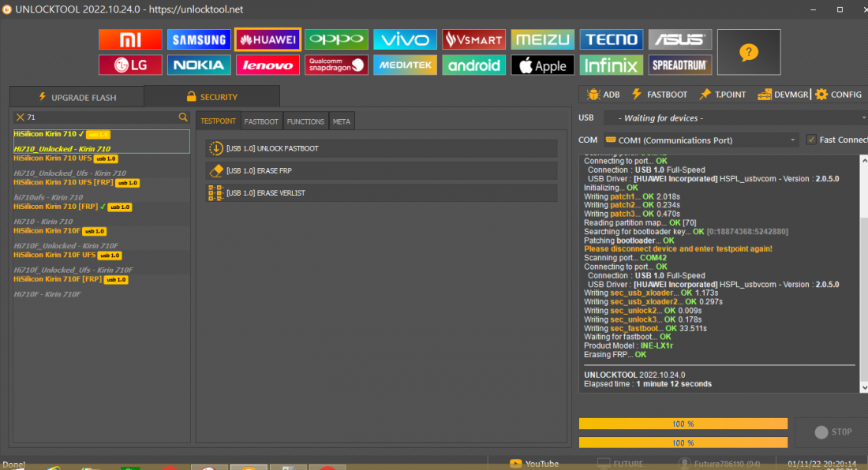
Task: Select the Vivo brand icon
Action: tap(405, 39)
